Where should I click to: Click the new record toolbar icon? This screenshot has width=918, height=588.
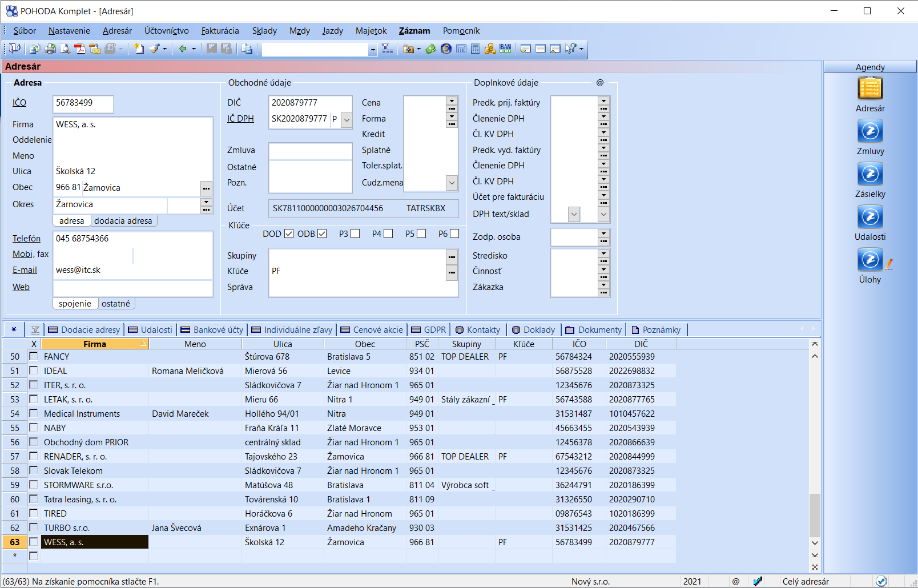click(x=139, y=49)
